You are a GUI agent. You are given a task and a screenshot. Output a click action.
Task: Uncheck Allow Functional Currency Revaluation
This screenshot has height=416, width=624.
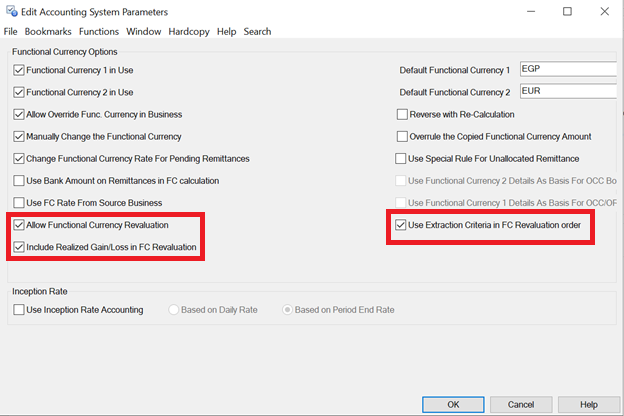(x=19, y=225)
